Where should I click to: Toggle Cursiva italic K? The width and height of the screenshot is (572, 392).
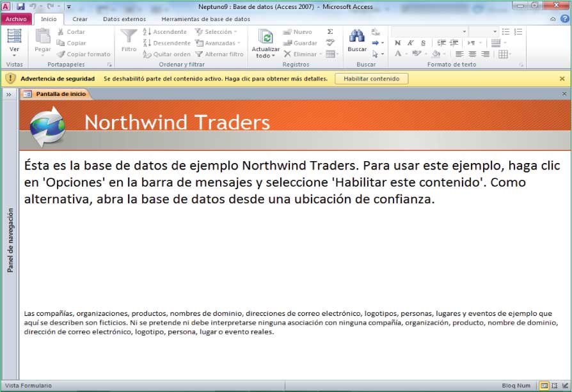[410, 43]
